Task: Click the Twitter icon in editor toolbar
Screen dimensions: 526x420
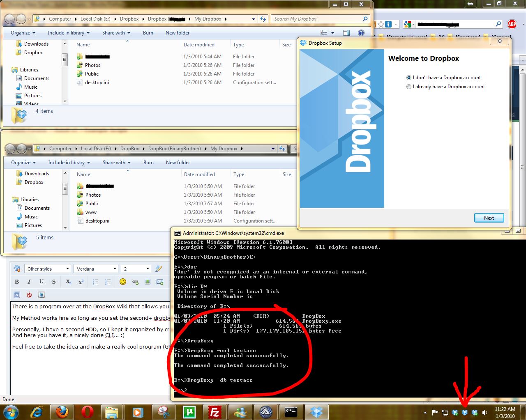Action: (42, 295)
